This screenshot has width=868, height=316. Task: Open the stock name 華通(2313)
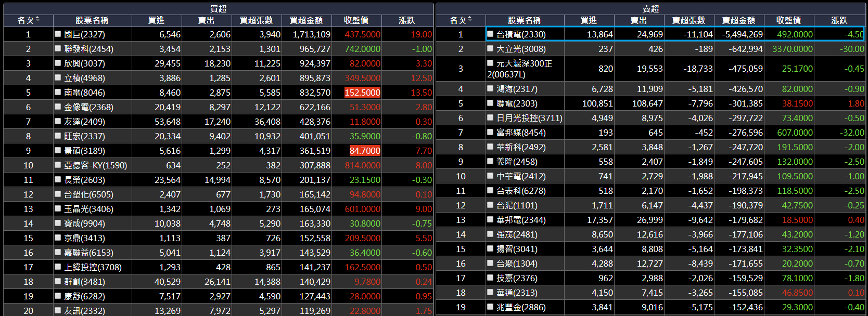(x=517, y=293)
